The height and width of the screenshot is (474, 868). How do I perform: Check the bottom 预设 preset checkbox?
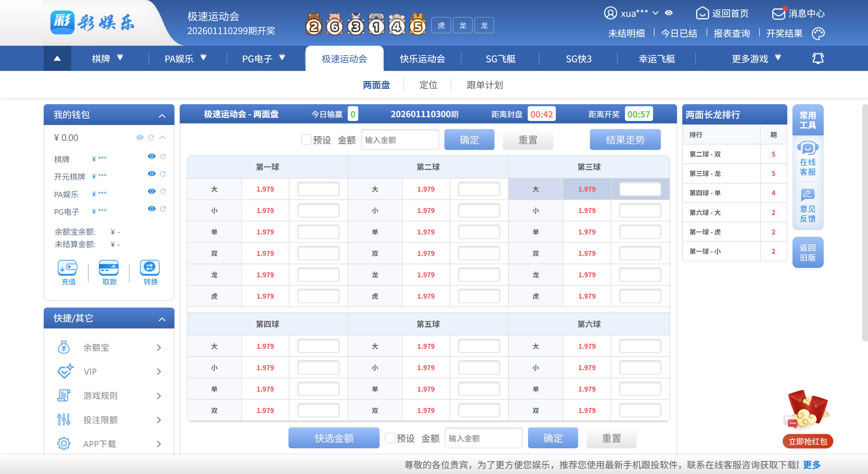(x=390, y=438)
